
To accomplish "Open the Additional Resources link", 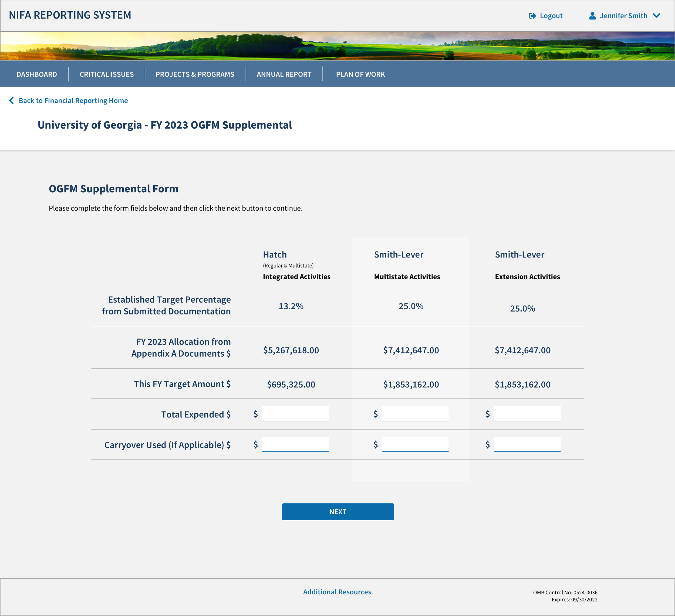I will coord(337,592).
